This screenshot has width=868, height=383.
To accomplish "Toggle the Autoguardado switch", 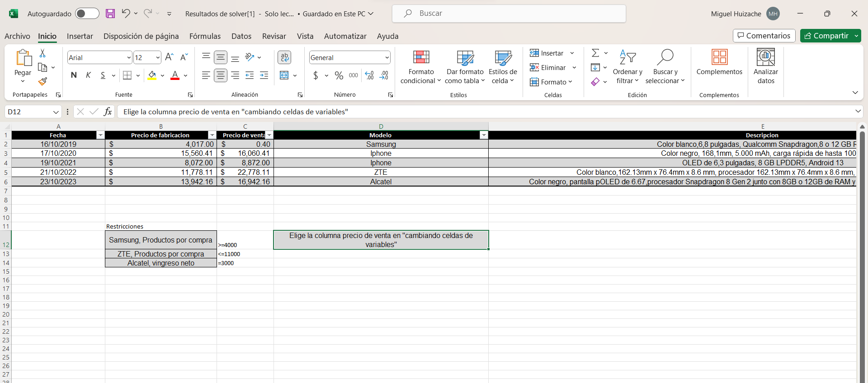I will click(87, 14).
